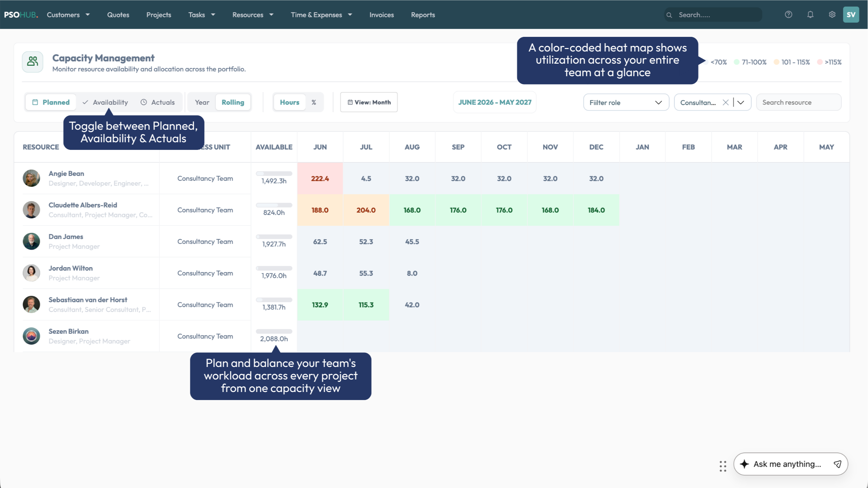Select the Rolling range option
The image size is (868, 488).
[233, 102]
